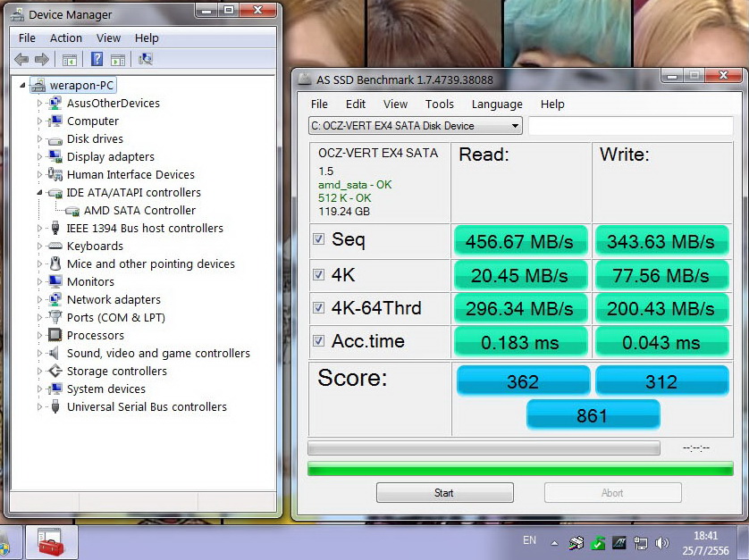Select the Mice and other pointing devices icon

pyautogui.click(x=55, y=263)
